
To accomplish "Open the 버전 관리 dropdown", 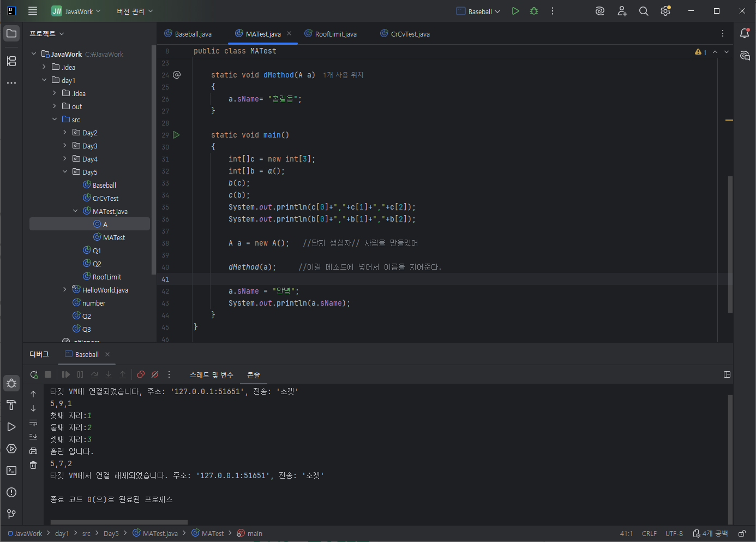I will 135,11.
